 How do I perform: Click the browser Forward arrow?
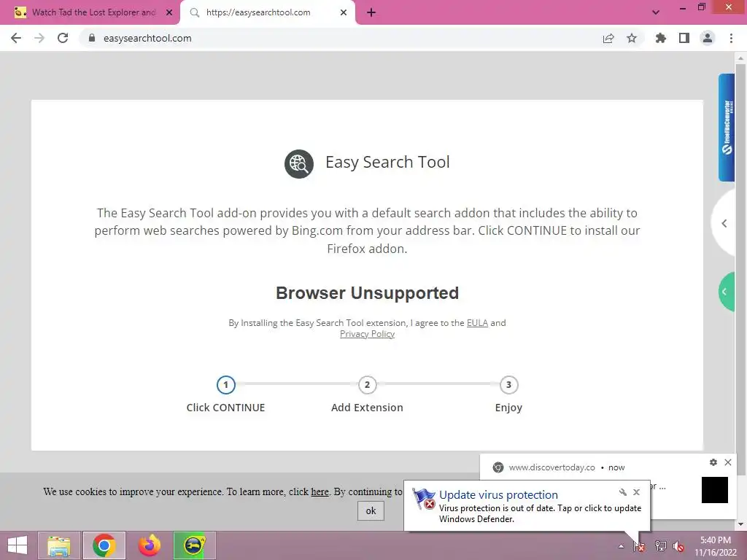click(39, 38)
